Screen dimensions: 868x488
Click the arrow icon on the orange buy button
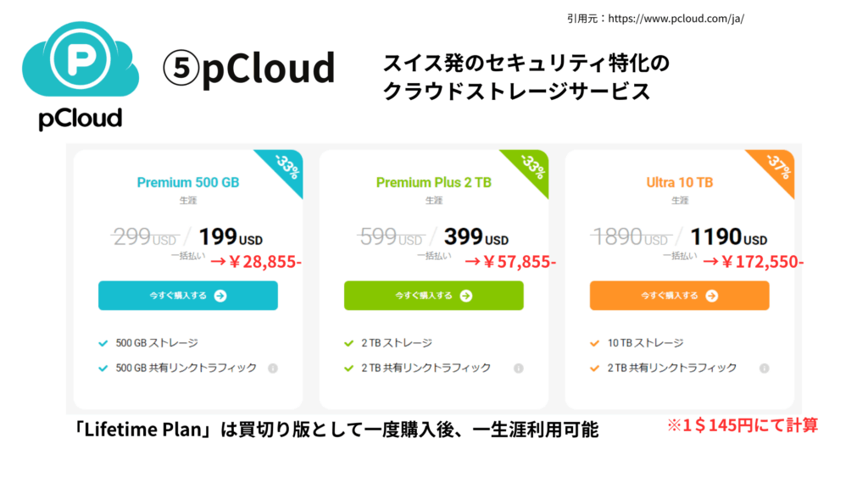click(x=712, y=296)
